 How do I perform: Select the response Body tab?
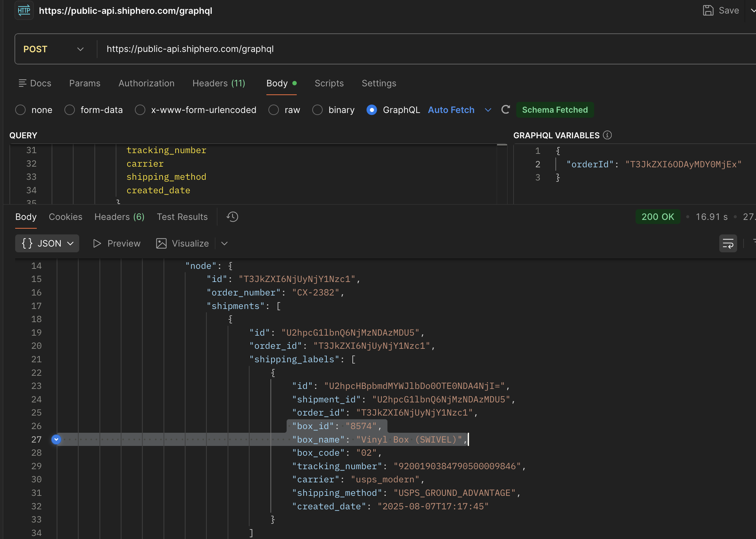(x=26, y=217)
